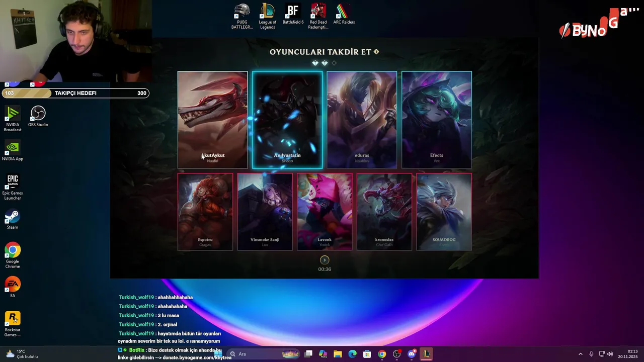Click the first honor progress diamond indicator
This screenshot has height=362, width=644.
pos(315,63)
